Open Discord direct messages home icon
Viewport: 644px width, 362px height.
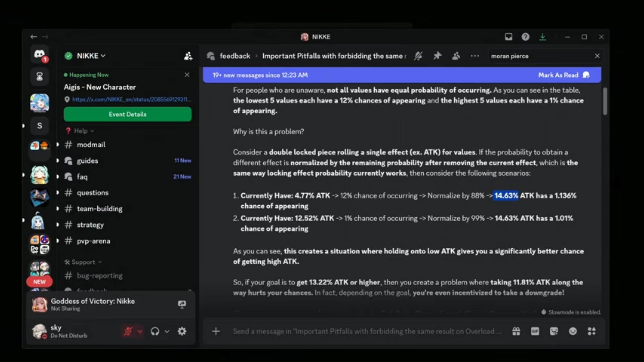tap(39, 54)
